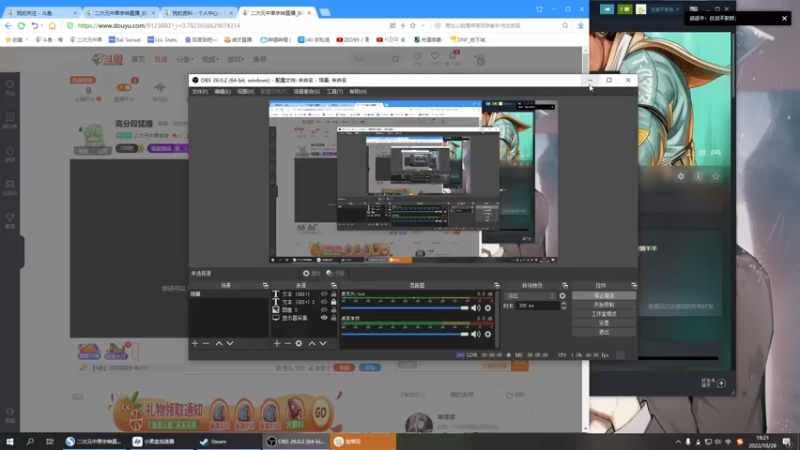800x450 pixels.
Task: Add a new source with plus icon in sources panel
Action: pos(277,343)
